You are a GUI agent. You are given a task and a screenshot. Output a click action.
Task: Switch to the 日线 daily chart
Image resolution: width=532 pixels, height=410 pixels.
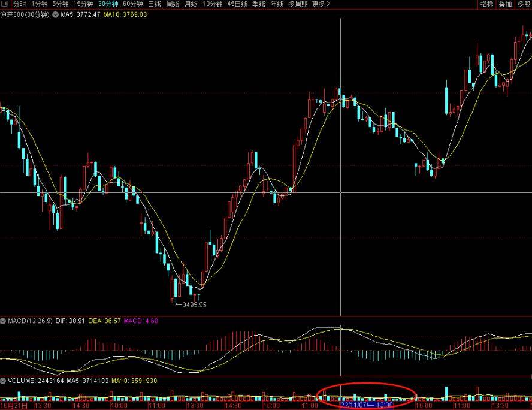[x=155, y=4]
